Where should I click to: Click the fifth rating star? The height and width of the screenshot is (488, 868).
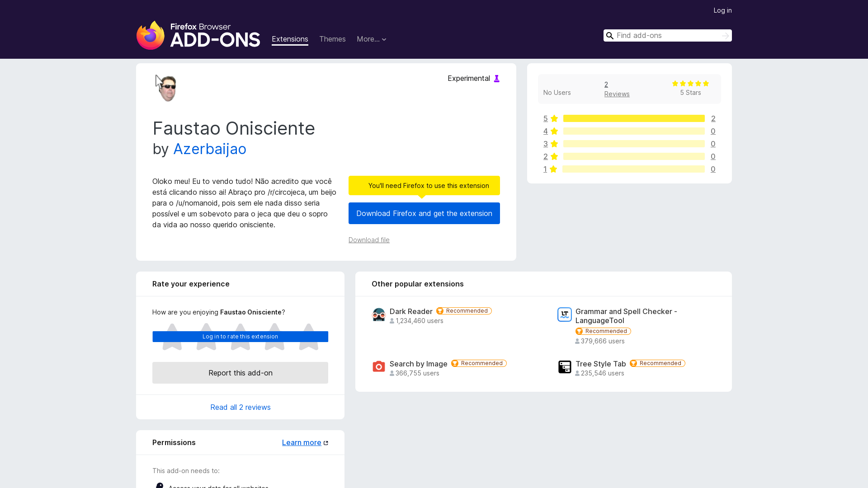[309, 337]
